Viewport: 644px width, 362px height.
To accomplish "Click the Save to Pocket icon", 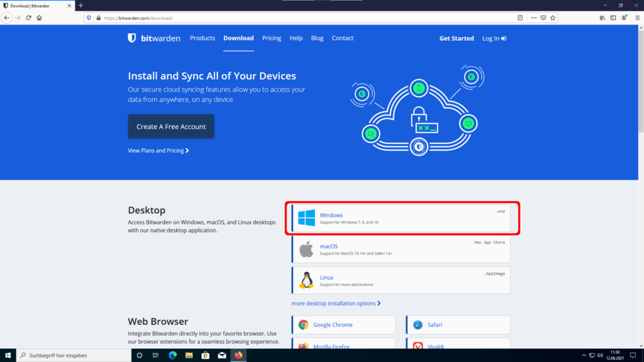I will (543, 18).
